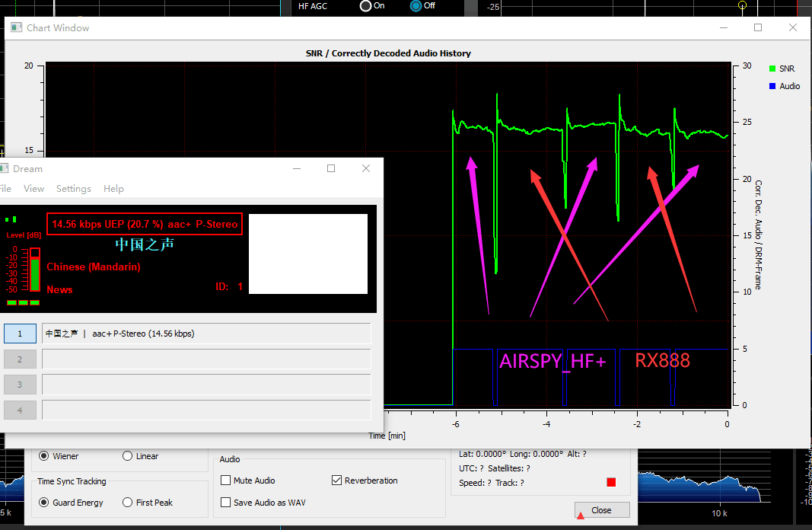Open the Help menu in Dream
The width and height of the screenshot is (812, 530).
(x=113, y=189)
